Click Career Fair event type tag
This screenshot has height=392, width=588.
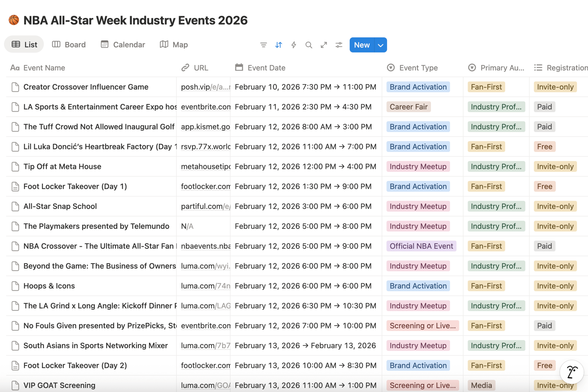pos(408,107)
